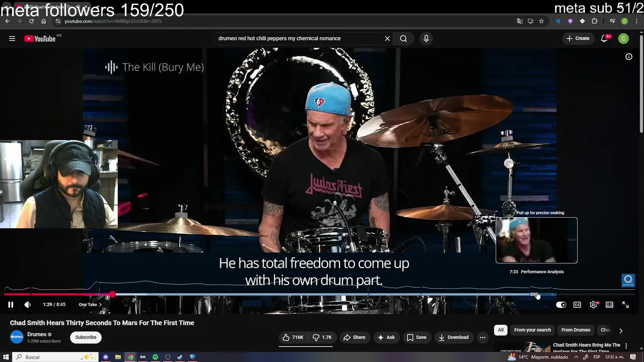Open File Explorer from taskbar
Viewport: 644px width, 362px height.
coord(118,357)
